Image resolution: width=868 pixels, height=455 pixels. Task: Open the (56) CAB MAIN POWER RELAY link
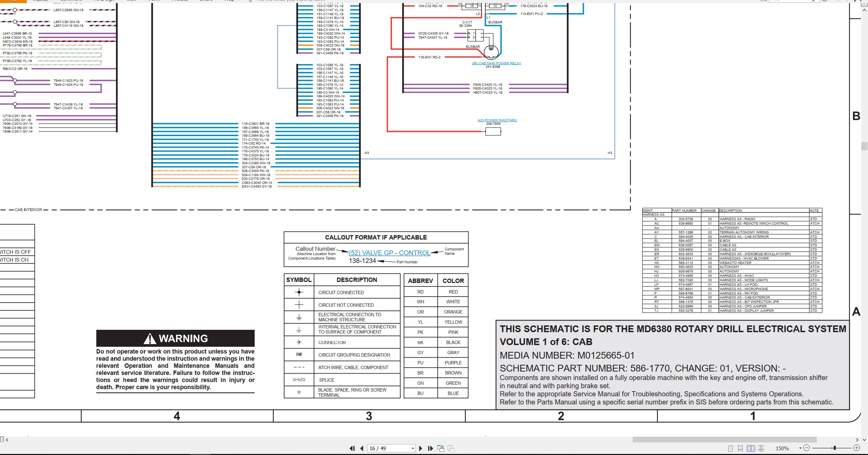(x=496, y=63)
